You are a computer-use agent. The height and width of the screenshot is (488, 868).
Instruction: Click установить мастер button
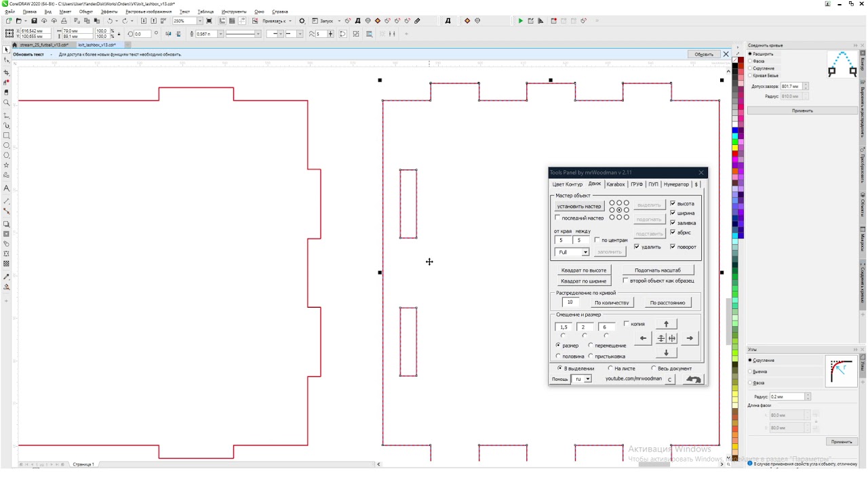click(x=579, y=206)
